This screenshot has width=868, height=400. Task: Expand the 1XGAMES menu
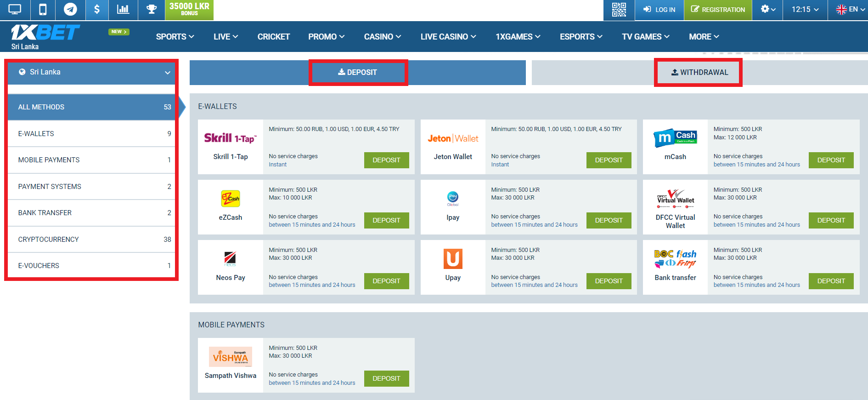point(518,37)
